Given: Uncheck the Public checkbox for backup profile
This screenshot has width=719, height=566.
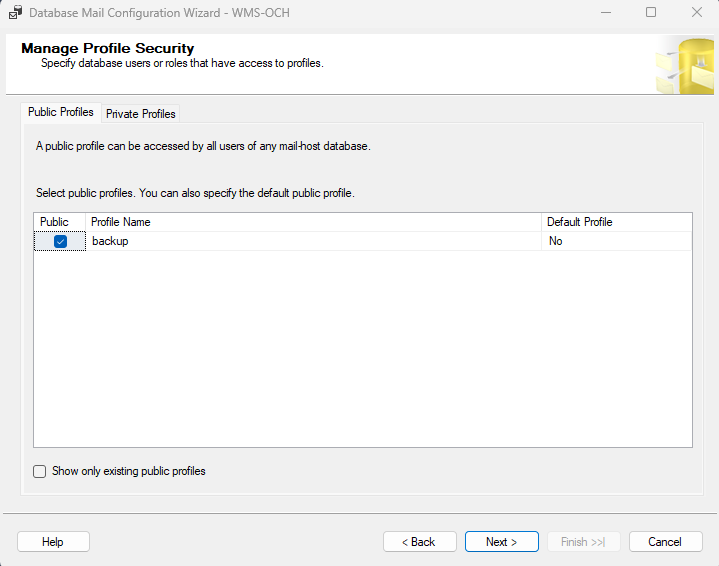Looking at the screenshot, I should point(61,241).
